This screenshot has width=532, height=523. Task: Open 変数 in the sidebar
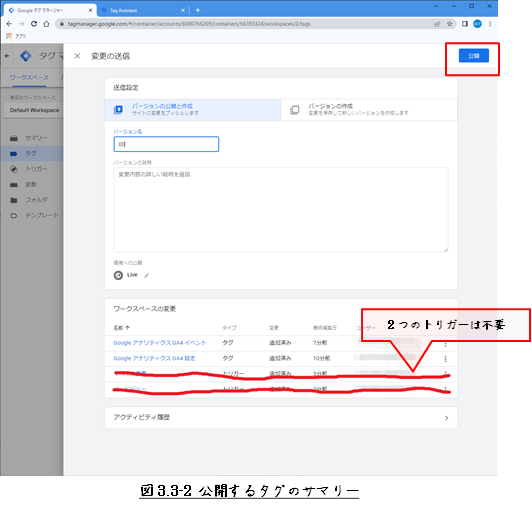[31, 185]
